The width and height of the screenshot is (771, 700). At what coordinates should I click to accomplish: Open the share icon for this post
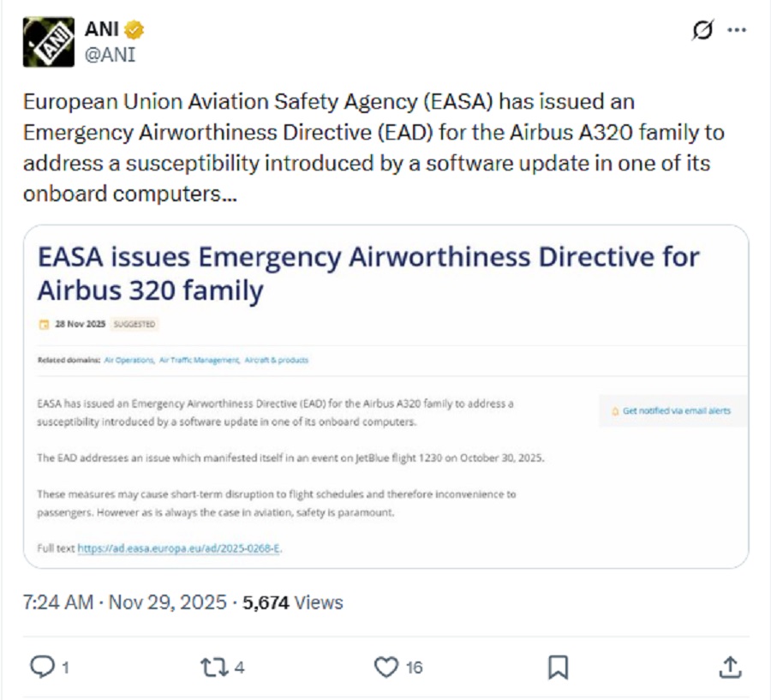729,666
